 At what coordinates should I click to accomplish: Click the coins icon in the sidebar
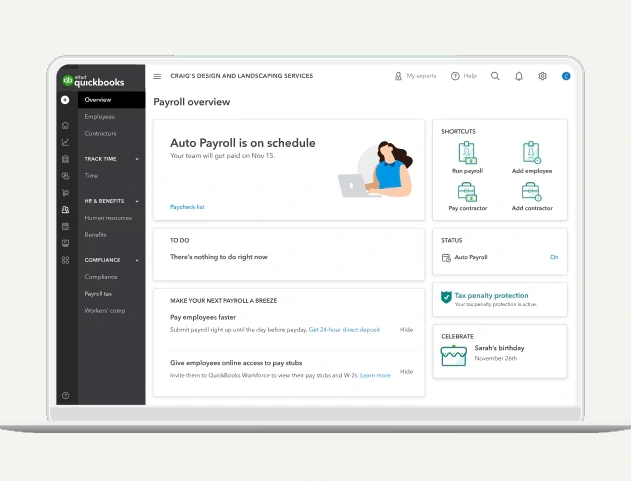65,176
